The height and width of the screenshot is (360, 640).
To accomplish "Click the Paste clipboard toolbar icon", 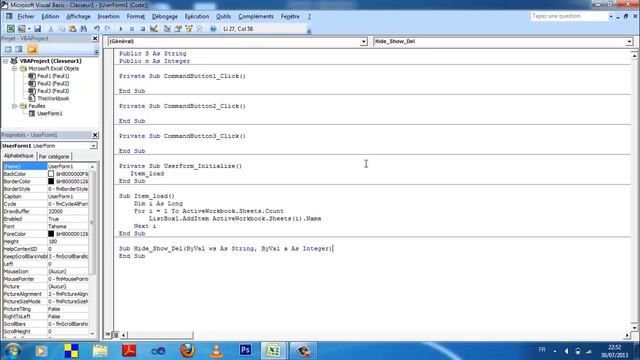I will coord(72,29).
